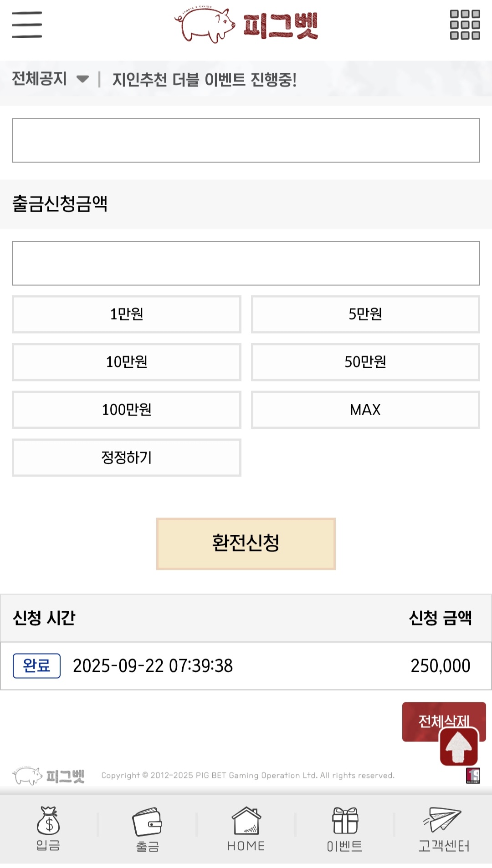Reset amount with 정정하기 button
The height and width of the screenshot is (868, 492).
(x=127, y=457)
